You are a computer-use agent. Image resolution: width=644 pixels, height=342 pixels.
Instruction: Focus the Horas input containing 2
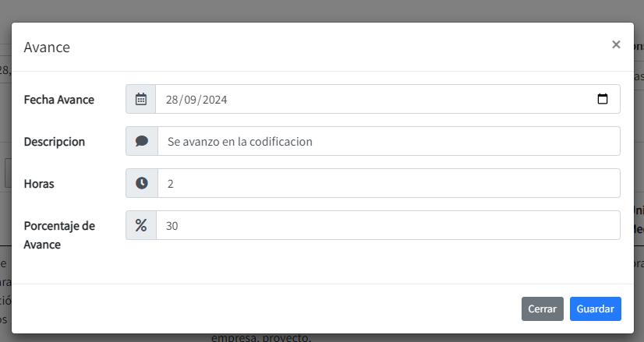[x=388, y=183]
